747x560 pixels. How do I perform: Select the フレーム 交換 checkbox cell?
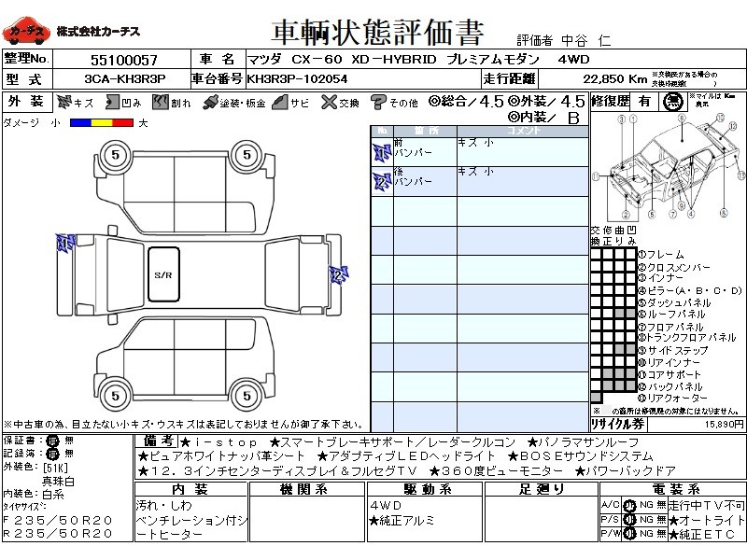click(x=596, y=254)
